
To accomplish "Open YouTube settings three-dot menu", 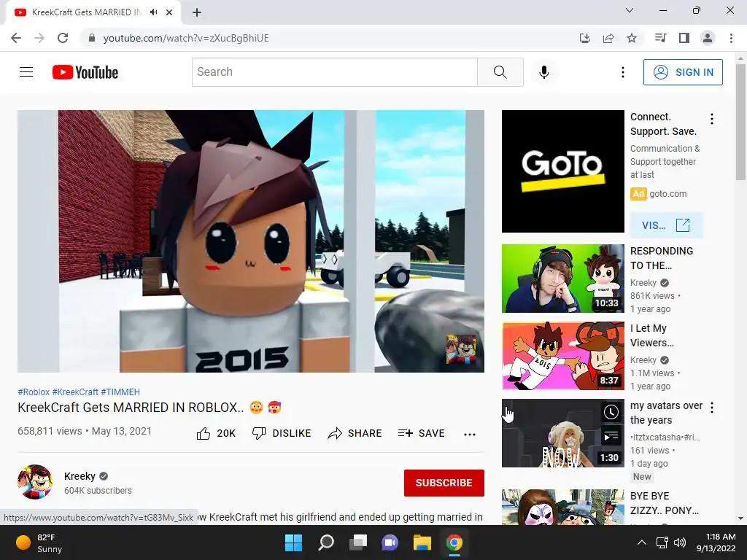I will (x=623, y=72).
